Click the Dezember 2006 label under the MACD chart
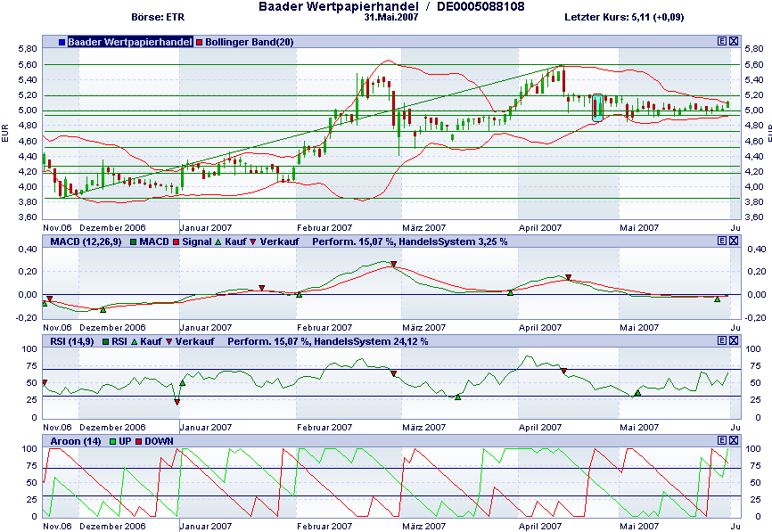 [x=112, y=328]
